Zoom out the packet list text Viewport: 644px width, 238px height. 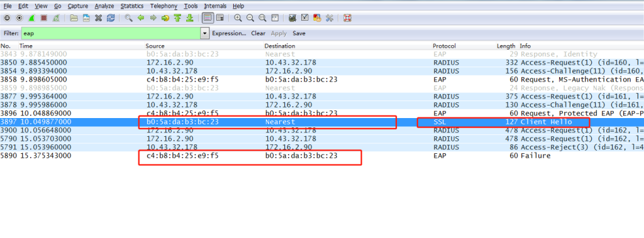pos(250,18)
